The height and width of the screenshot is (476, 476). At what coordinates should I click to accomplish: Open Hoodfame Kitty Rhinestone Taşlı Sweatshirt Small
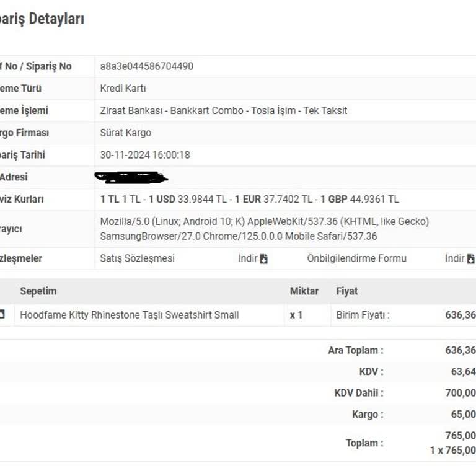(130, 315)
